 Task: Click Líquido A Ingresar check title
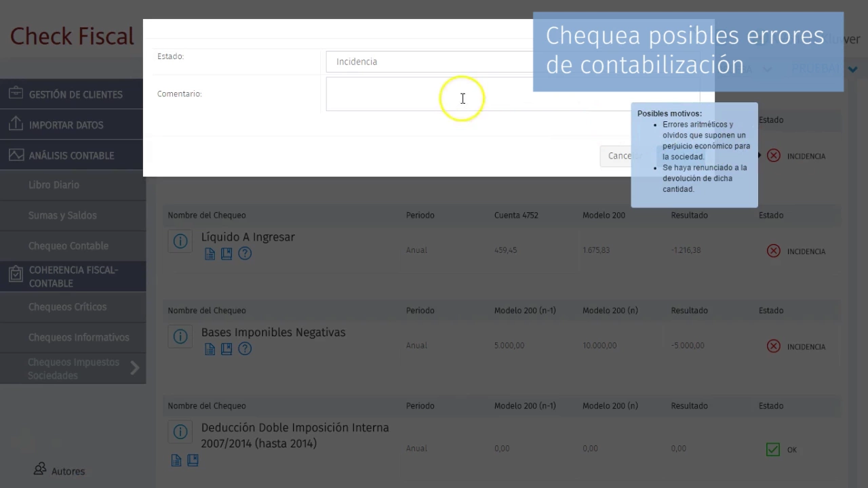(x=248, y=237)
